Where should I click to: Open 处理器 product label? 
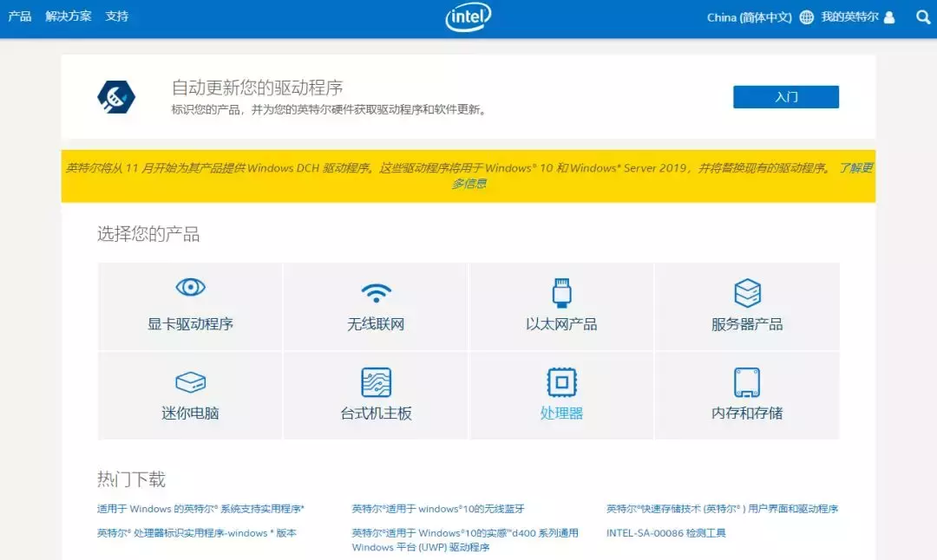561,413
